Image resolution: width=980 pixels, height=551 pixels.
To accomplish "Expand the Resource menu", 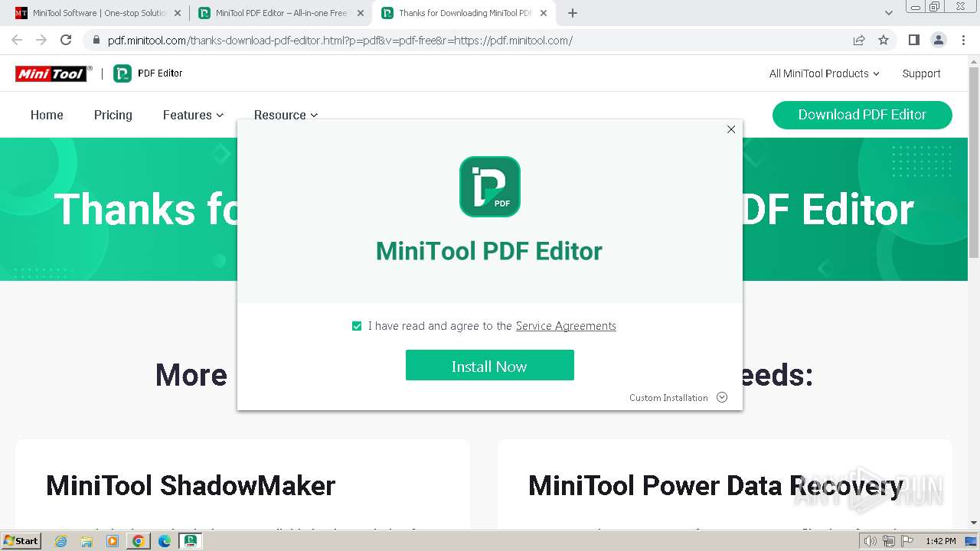I will point(286,115).
